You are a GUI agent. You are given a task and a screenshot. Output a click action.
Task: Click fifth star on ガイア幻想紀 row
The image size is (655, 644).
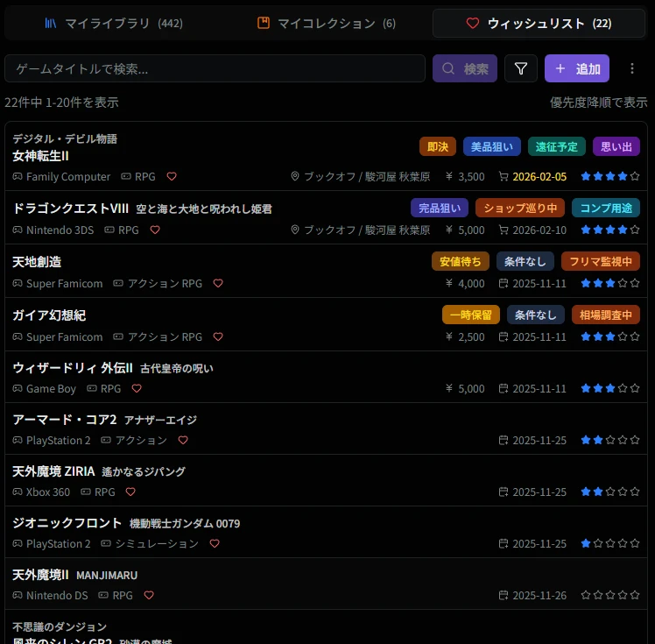(x=635, y=336)
